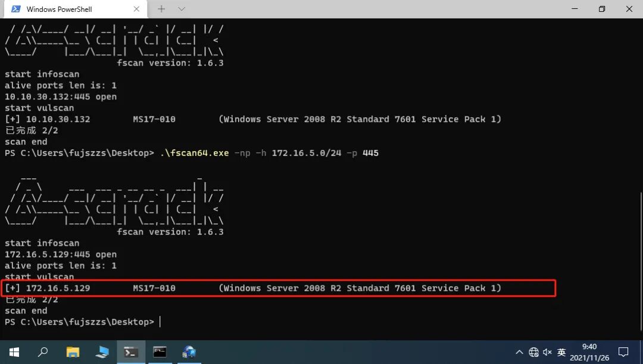Click the 172.16.5.0/24 argument text
The image size is (643, 364).
pyautogui.click(x=307, y=153)
